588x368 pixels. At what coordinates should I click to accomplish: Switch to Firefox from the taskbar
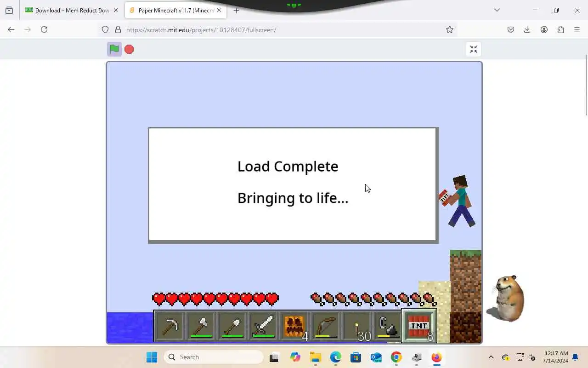tap(436, 357)
